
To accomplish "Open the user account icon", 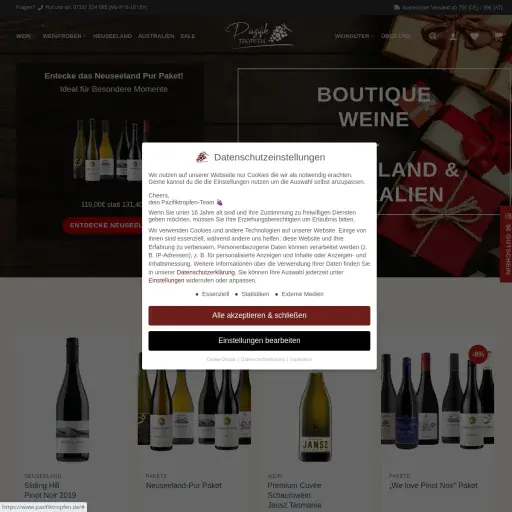I will point(453,36).
